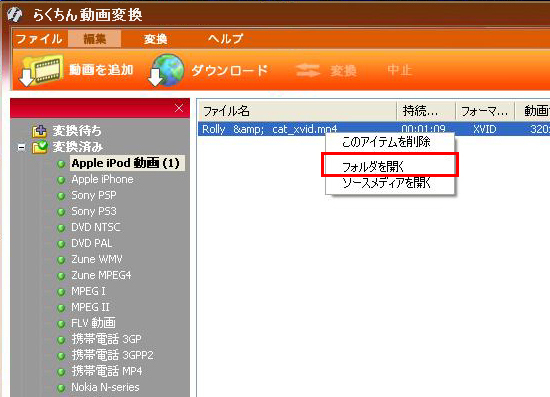
Task: Sort by 持続 column header
Action: pyautogui.click(x=426, y=112)
